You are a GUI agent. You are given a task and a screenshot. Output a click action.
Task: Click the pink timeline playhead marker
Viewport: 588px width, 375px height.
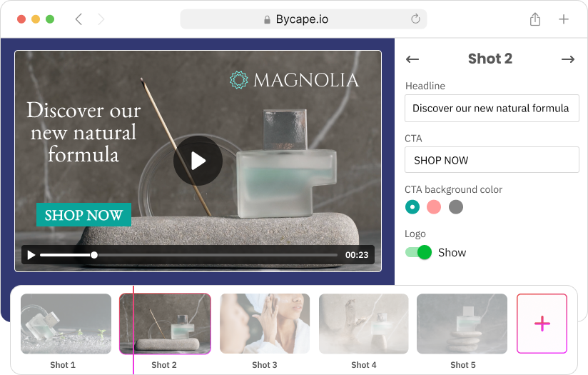(133, 330)
